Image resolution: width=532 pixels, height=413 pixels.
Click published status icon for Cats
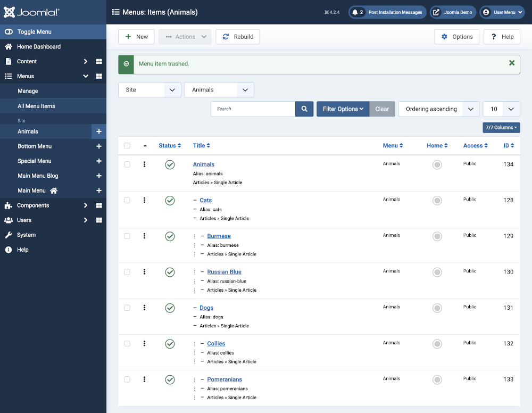[170, 201]
